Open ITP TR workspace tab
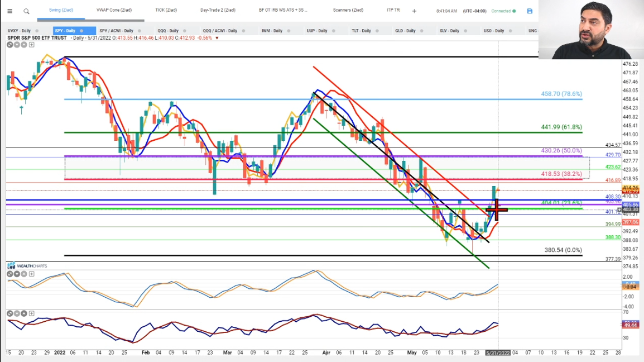Viewport: 644px width, 362px height. 393,10
